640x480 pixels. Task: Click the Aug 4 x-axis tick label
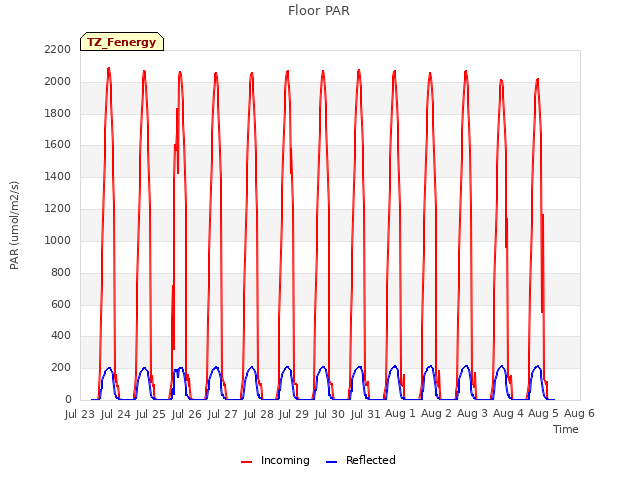(x=508, y=414)
